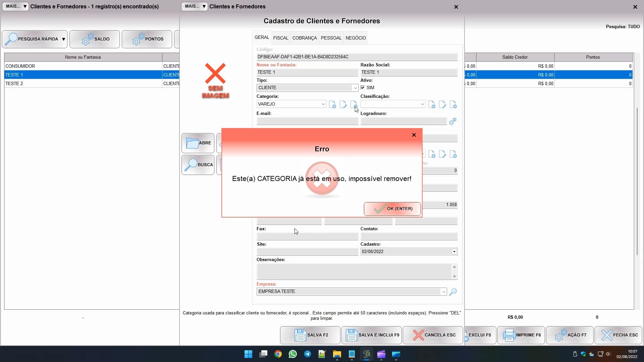Viewport: 644px width, 362px height.
Task: Open the Empresa TESTE combo box
Action: point(444,292)
